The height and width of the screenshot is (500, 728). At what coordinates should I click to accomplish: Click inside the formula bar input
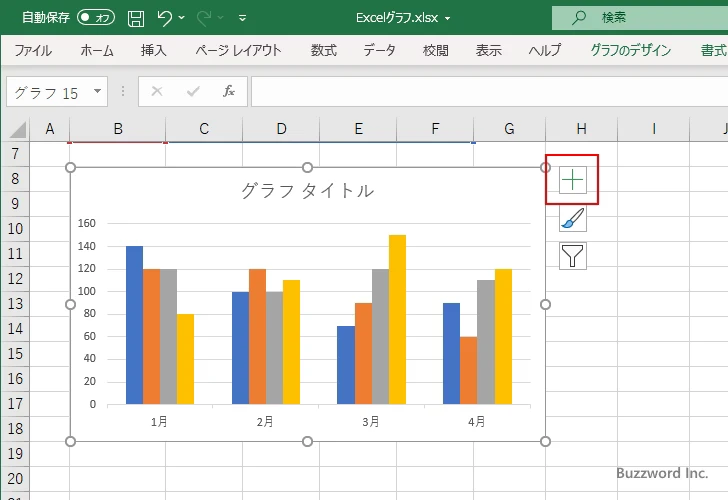pyautogui.click(x=490, y=91)
